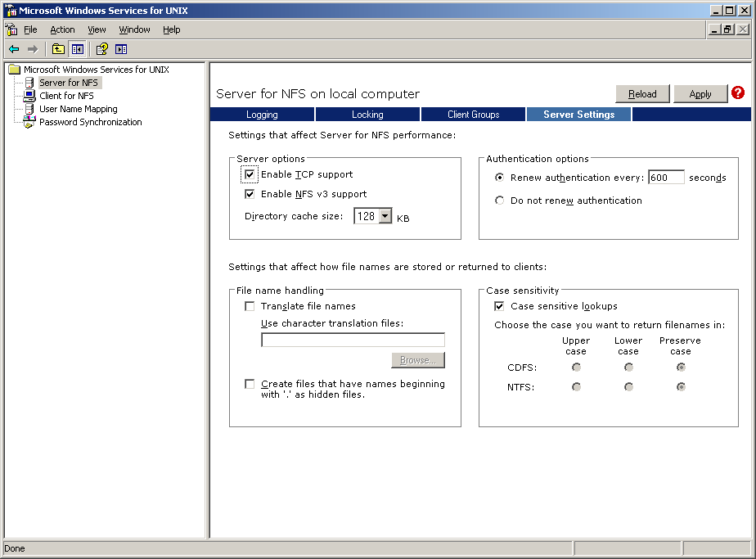The image size is (756, 559).
Task: Click the red question mark help icon
Action: pos(738,92)
